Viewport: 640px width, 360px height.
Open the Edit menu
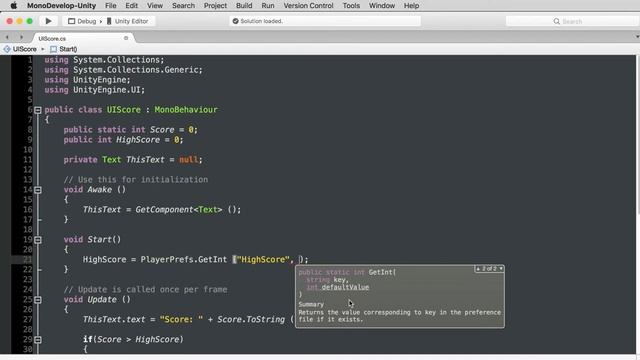(131, 6)
